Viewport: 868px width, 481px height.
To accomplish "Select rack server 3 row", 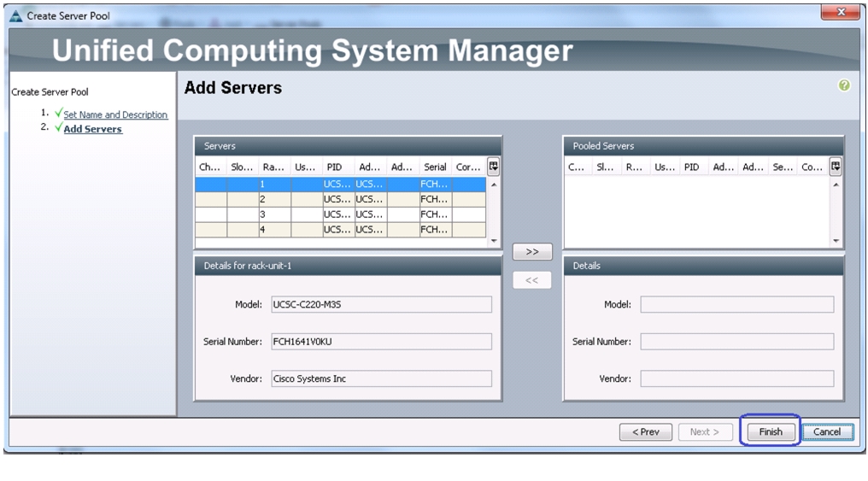I will point(340,214).
